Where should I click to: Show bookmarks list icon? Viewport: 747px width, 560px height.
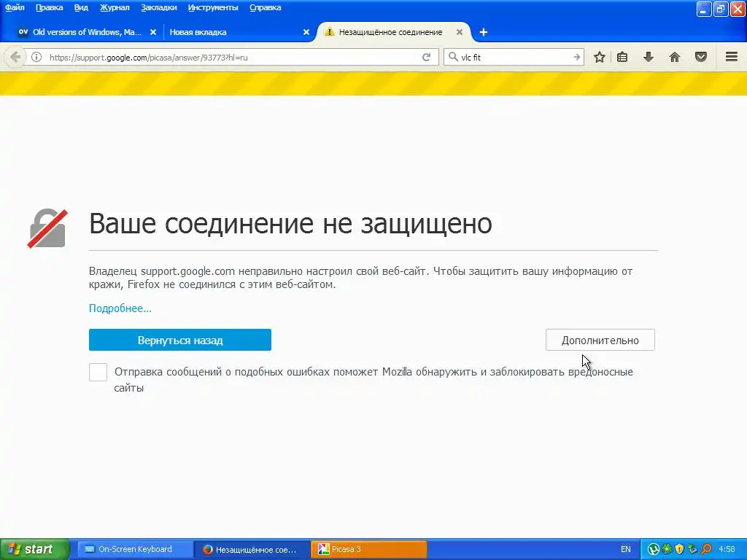pyautogui.click(x=622, y=57)
